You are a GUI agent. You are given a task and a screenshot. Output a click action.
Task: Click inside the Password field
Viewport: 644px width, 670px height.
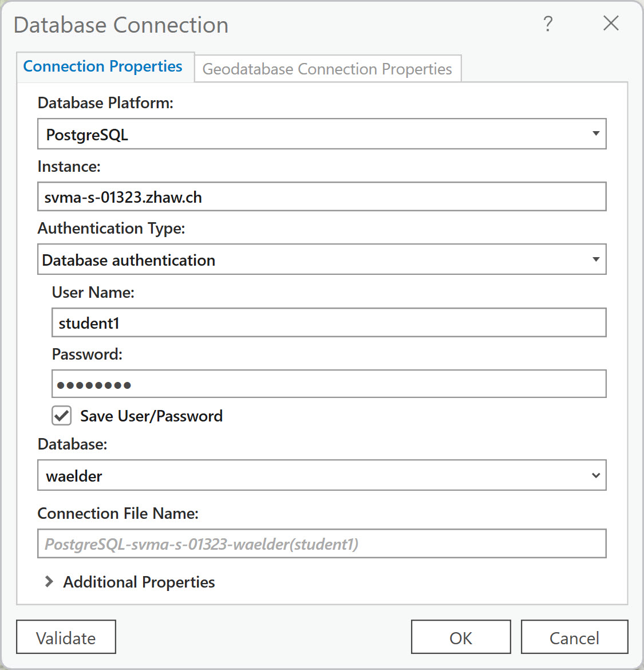coord(328,384)
